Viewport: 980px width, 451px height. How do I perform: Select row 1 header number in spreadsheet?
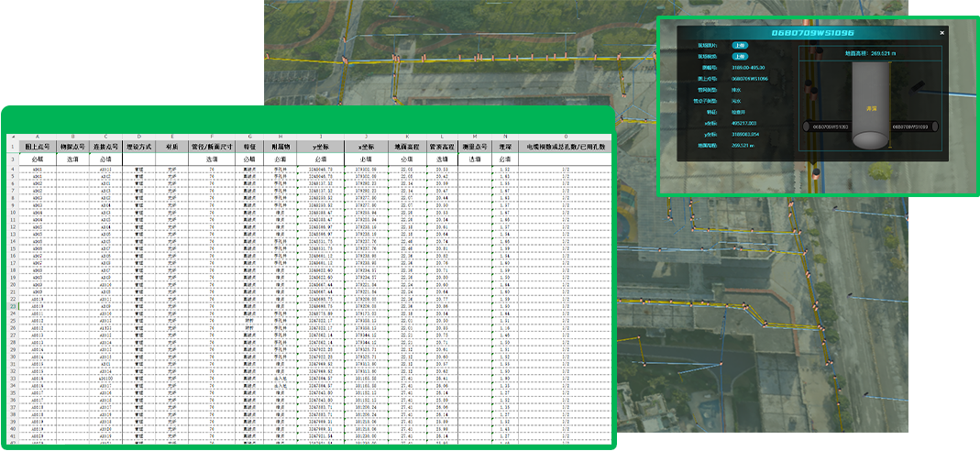coord(11,146)
